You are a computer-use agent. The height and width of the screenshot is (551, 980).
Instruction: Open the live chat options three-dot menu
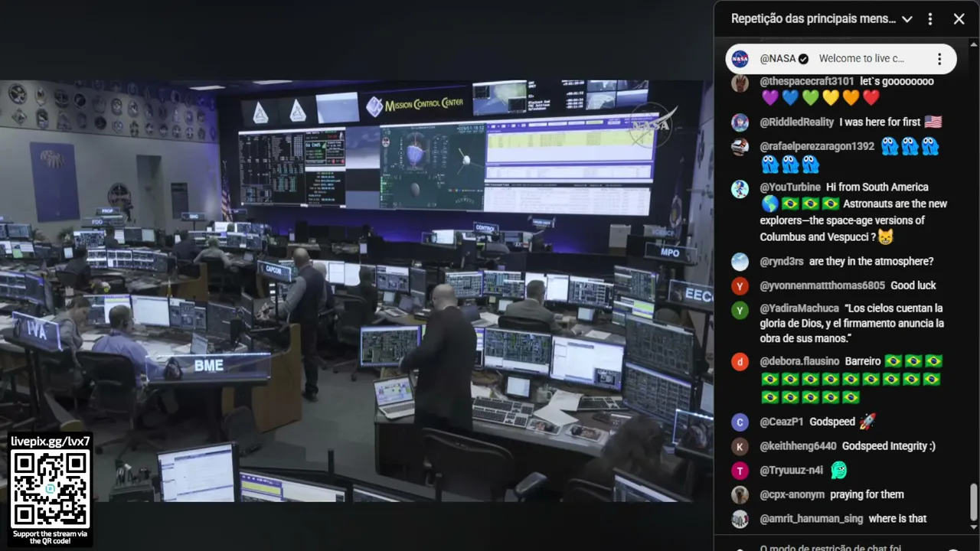pos(930,19)
